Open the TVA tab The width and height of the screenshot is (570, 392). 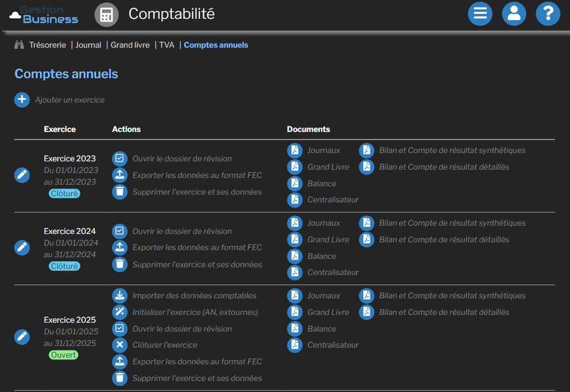tap(166, 45)
